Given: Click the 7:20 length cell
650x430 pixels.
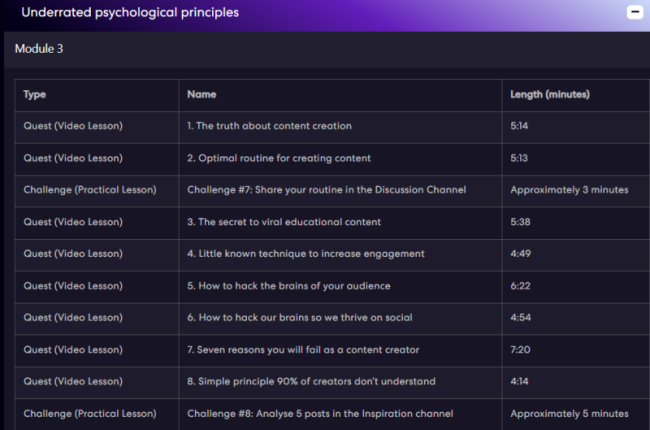Looking at the screenshot, I should click(523, 350).
